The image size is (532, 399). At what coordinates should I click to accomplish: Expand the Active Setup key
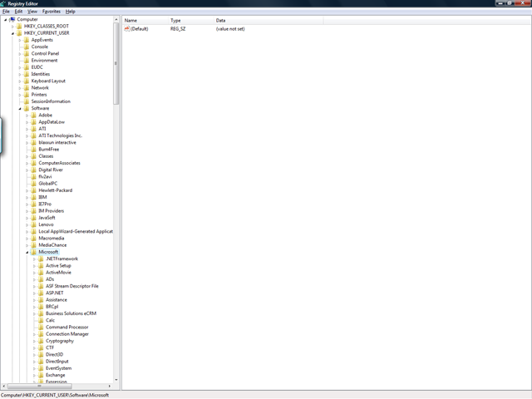click(34, 266)
